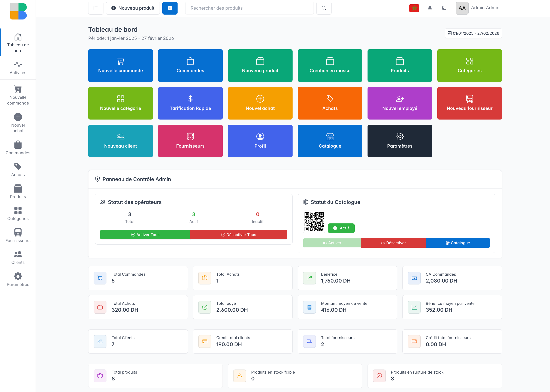This screenshot has width=550, height=392.
Task: Click the Morocco flag language selector
Action: coord(414,8)
